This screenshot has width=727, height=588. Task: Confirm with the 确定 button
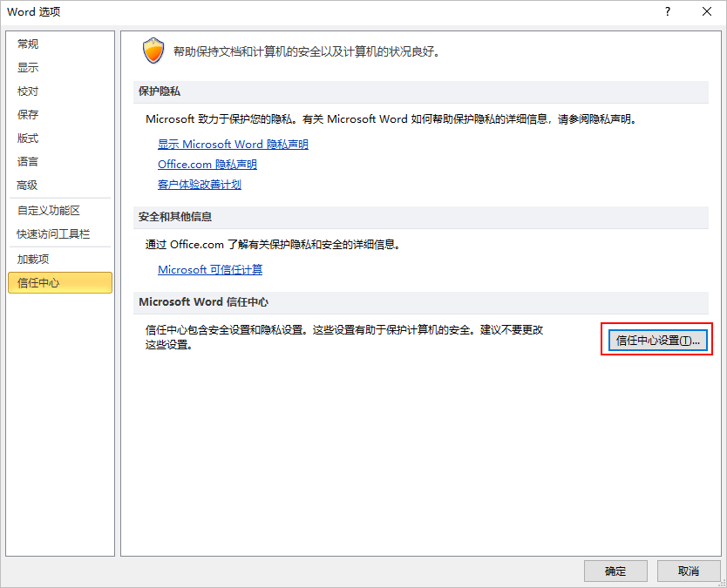[x=615, y=571]
